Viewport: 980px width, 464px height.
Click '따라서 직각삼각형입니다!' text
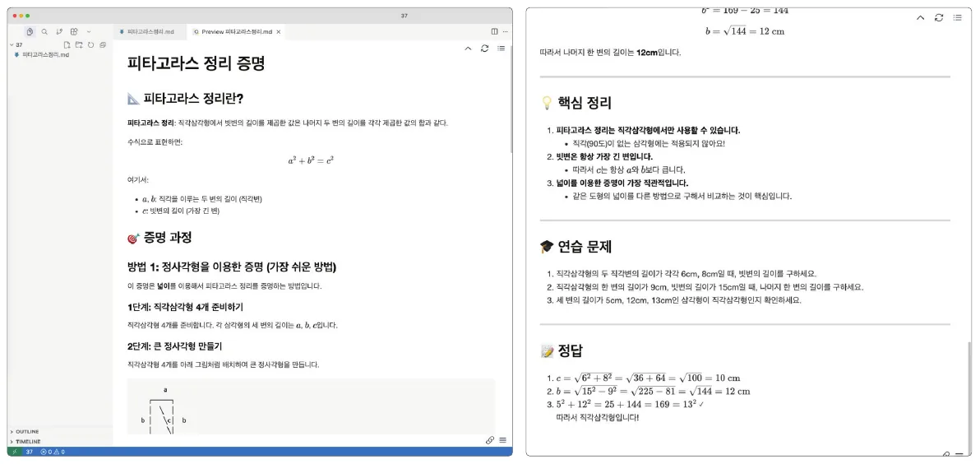point(598,418)
